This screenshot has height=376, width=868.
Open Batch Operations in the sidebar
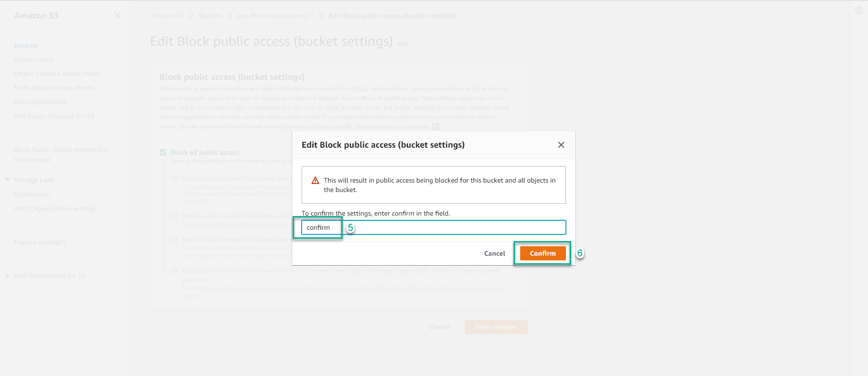40,102
